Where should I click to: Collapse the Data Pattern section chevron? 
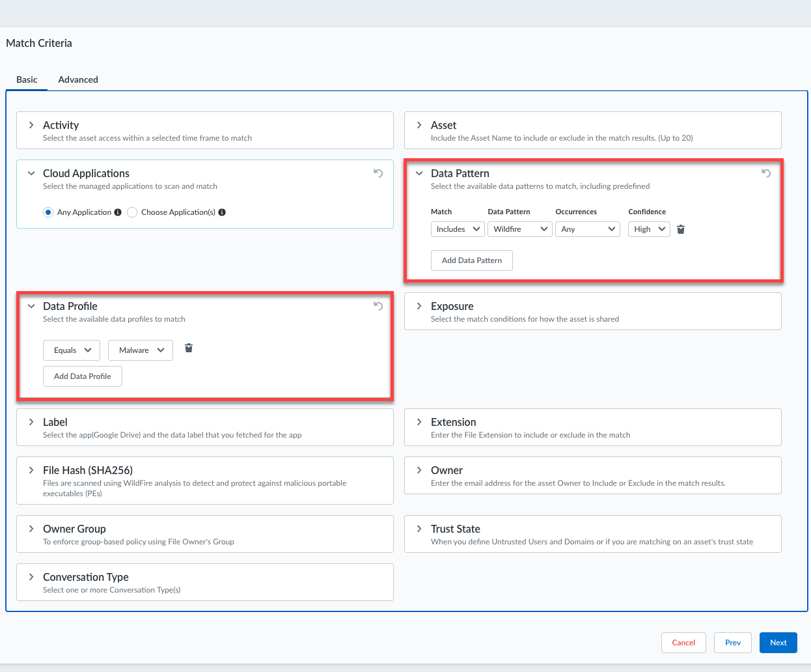point(419,173)
